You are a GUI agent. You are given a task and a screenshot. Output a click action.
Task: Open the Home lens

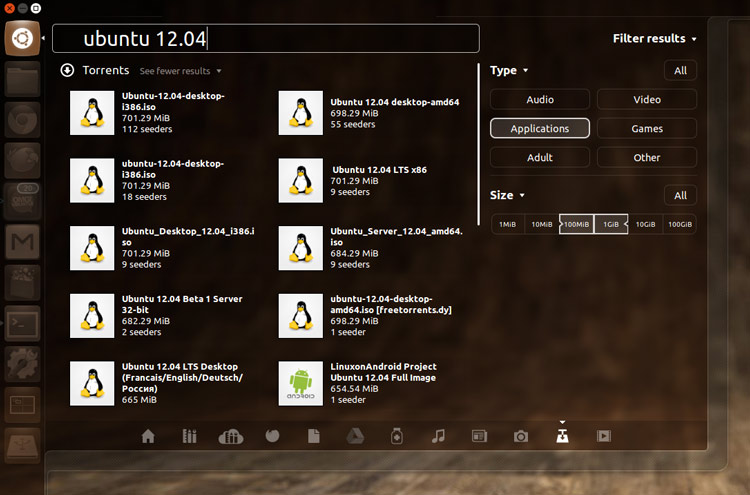pos(148,436)
